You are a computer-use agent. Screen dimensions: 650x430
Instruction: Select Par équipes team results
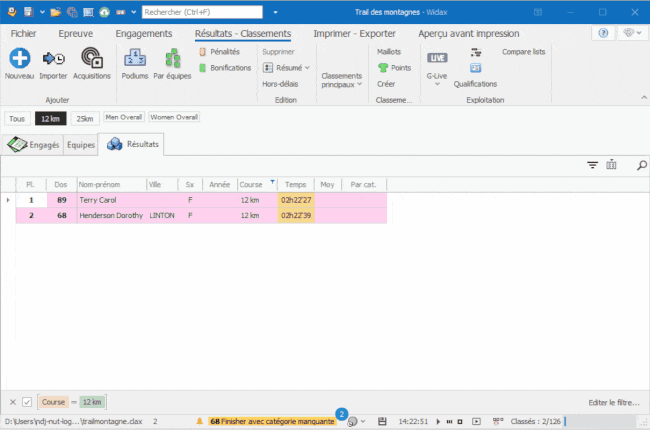(x=172, y=59)
